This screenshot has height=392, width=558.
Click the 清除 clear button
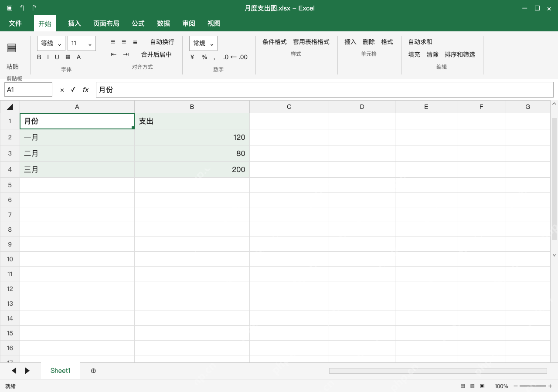[x=432, y=54]
